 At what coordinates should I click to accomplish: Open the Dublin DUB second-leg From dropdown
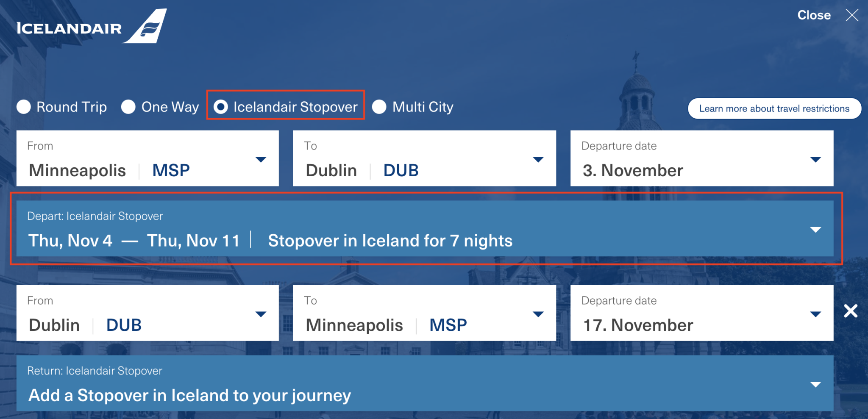pos(262,314)
